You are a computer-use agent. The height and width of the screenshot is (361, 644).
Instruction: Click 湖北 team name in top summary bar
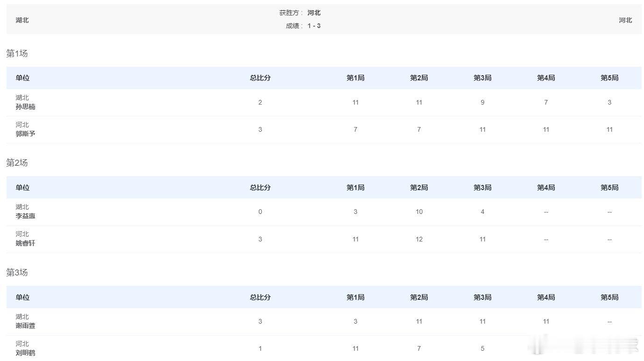pos(22,20)
